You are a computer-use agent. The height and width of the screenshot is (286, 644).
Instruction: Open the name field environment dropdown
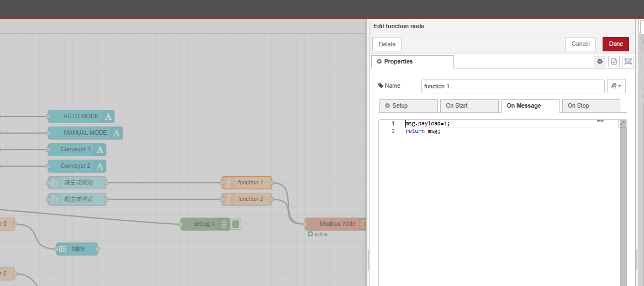pyautogui.click(x=616, y=86)
